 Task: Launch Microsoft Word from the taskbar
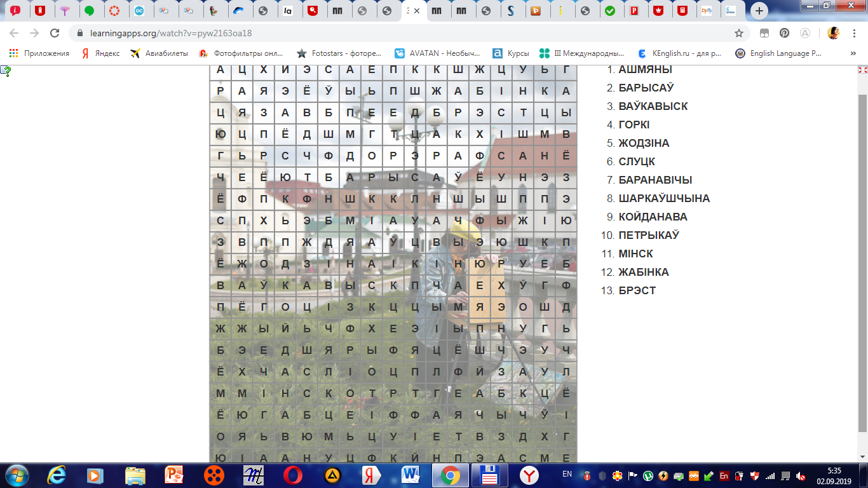[x=411, y=475]
